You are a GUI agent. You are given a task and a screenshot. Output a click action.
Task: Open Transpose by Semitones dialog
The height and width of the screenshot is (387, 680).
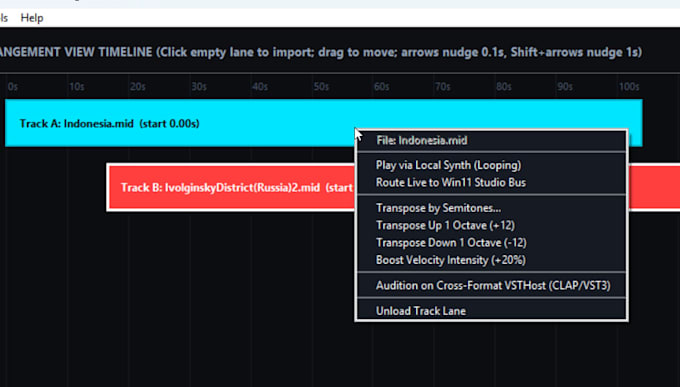click(491, 208)
